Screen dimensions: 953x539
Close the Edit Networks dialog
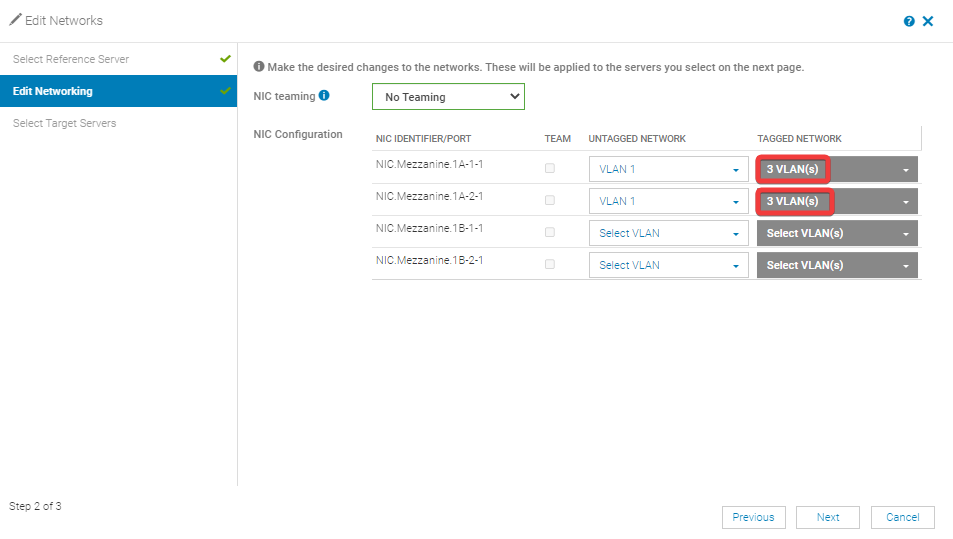coord(928,21)
